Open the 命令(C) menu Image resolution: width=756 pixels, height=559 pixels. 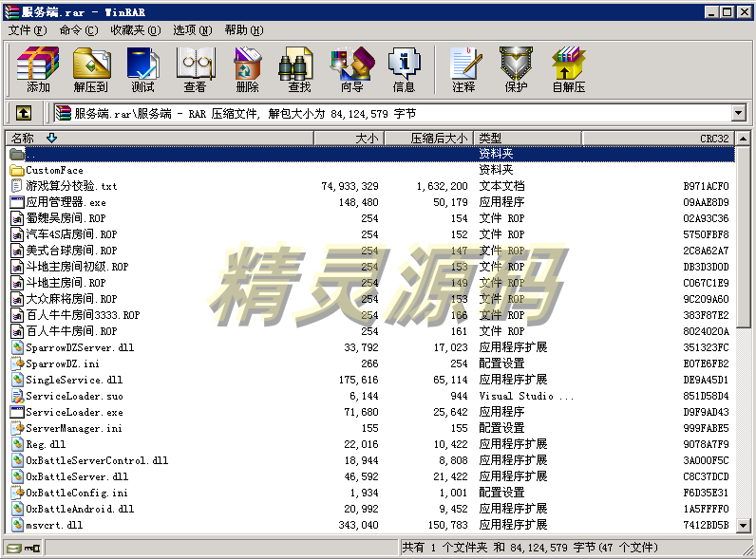coord(79,30)
